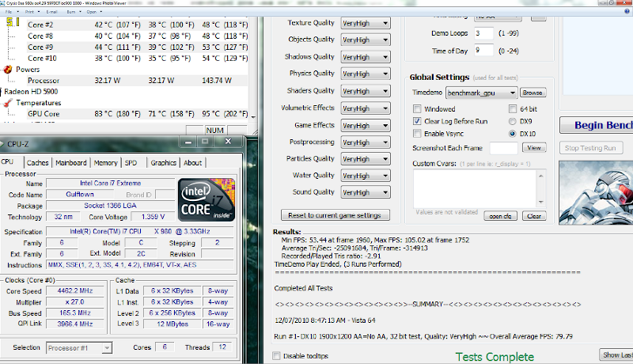Viewport: 633px width, 364px height.
Task: Open the Objects Quality dropdown
Action: (366, 40)
